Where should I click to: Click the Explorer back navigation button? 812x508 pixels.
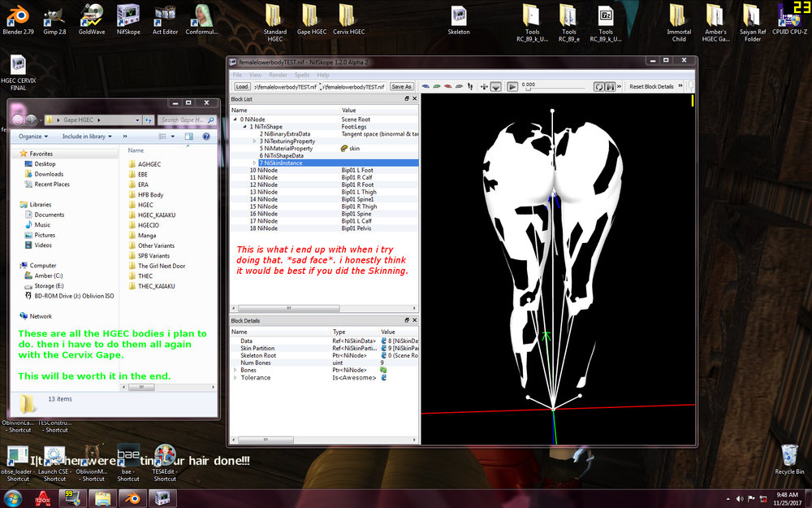[x=18, y=120]
